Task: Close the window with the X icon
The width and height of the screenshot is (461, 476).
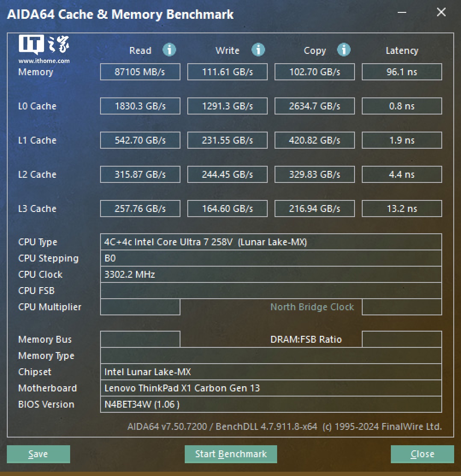Action: [x=441, y=12]
